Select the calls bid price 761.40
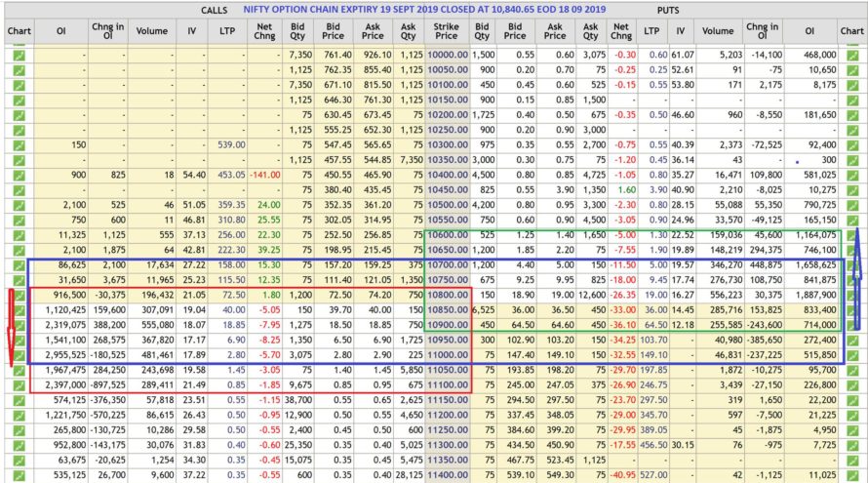868x483 pixels. pyautogui.click(x=337, y=56)
